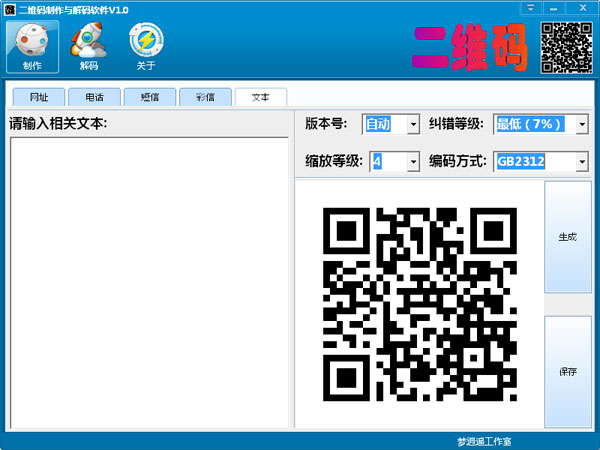Click the 梦逍遥工作室 status bar text
600x450 pixels.
coord(484,441)
